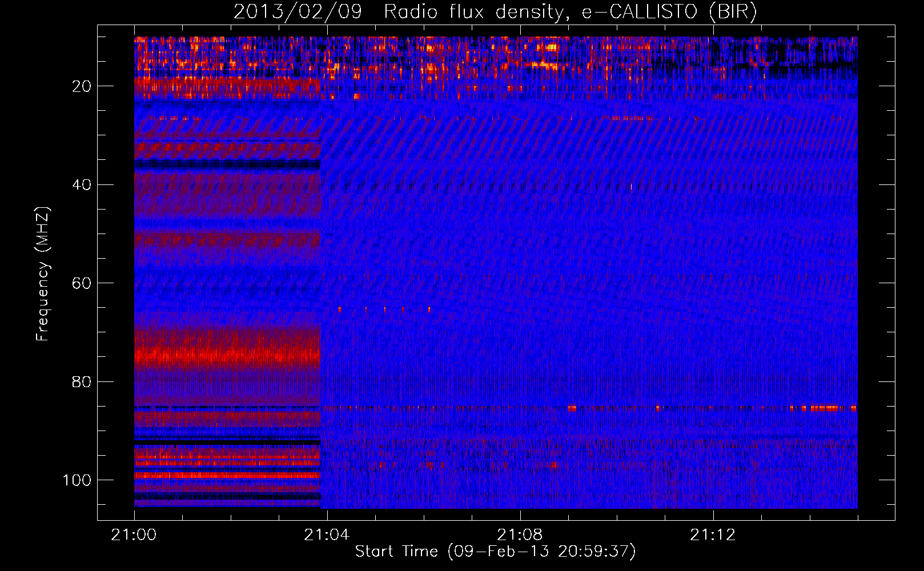Click the y-axis tick label '40'

pyautogui.click(x=82, y=184)
